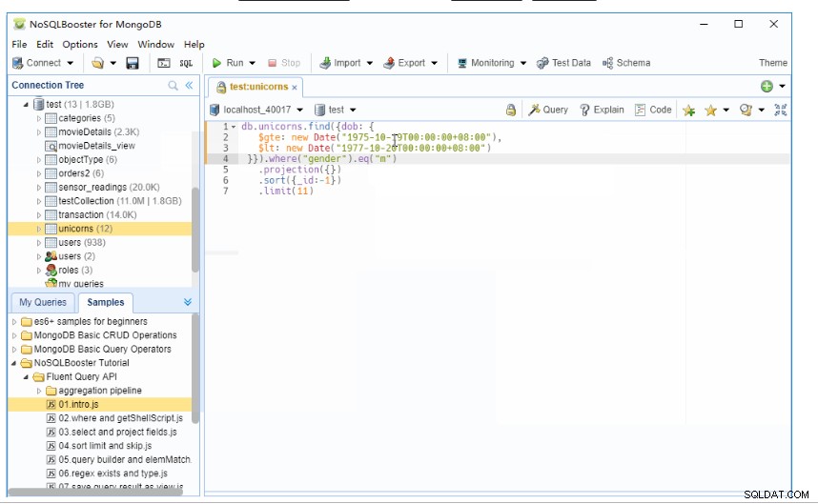Image resolution: width=818 pixels, height=504 pixels.
Task: Open the Monitoring dropdown arrow
Action: pyautogui.click(x=523, y=63)
